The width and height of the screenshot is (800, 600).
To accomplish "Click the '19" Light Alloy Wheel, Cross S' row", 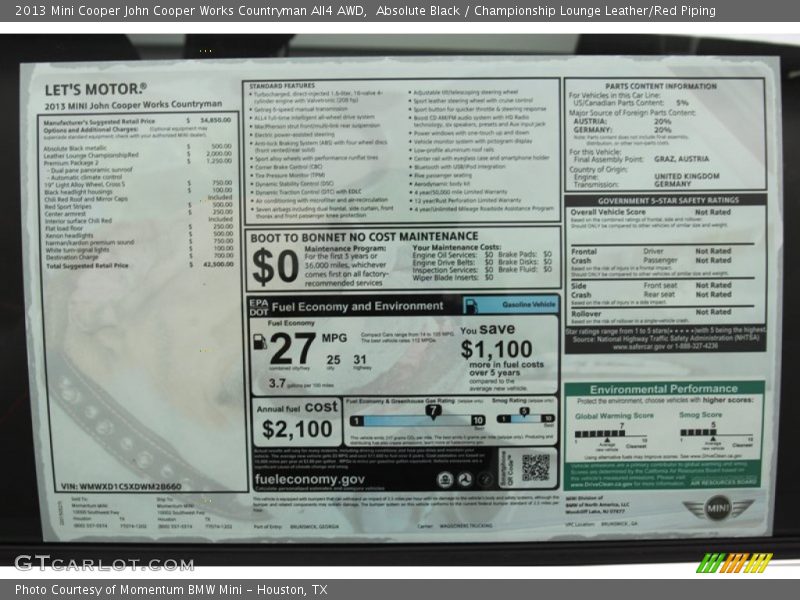I will (138, 184).
